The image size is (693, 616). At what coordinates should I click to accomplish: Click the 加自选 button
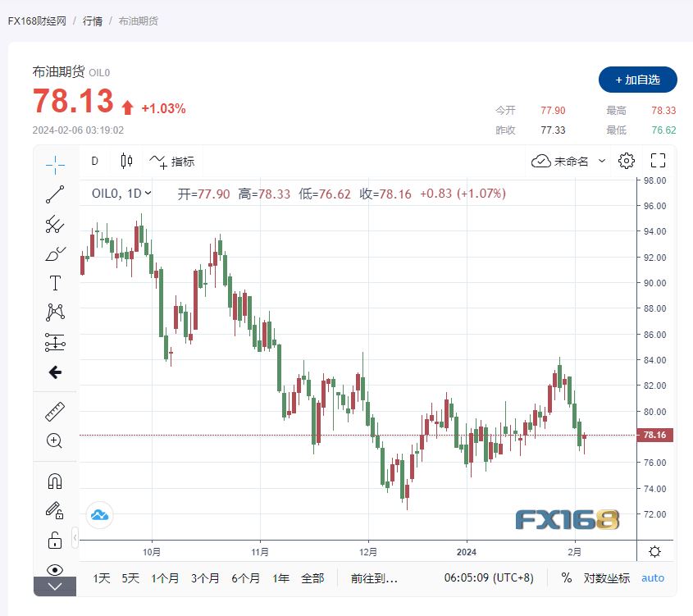point(637,80)
